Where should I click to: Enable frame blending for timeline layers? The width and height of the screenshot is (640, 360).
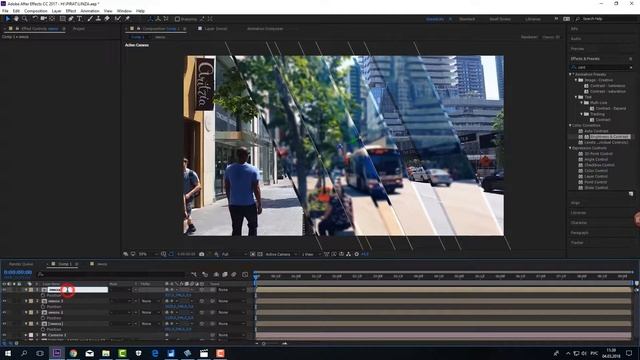click(x=225, y=275)
